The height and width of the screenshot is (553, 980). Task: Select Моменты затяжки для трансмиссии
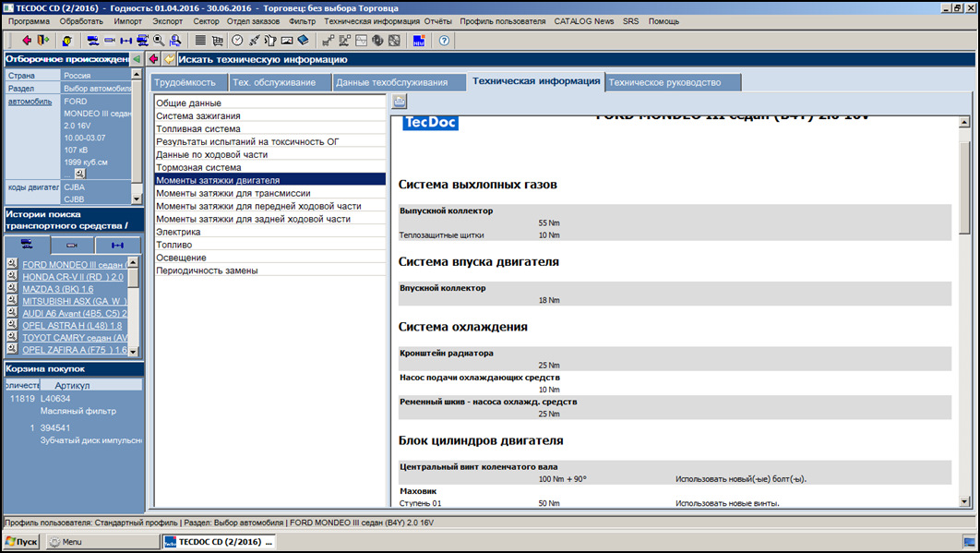point(270,193)
